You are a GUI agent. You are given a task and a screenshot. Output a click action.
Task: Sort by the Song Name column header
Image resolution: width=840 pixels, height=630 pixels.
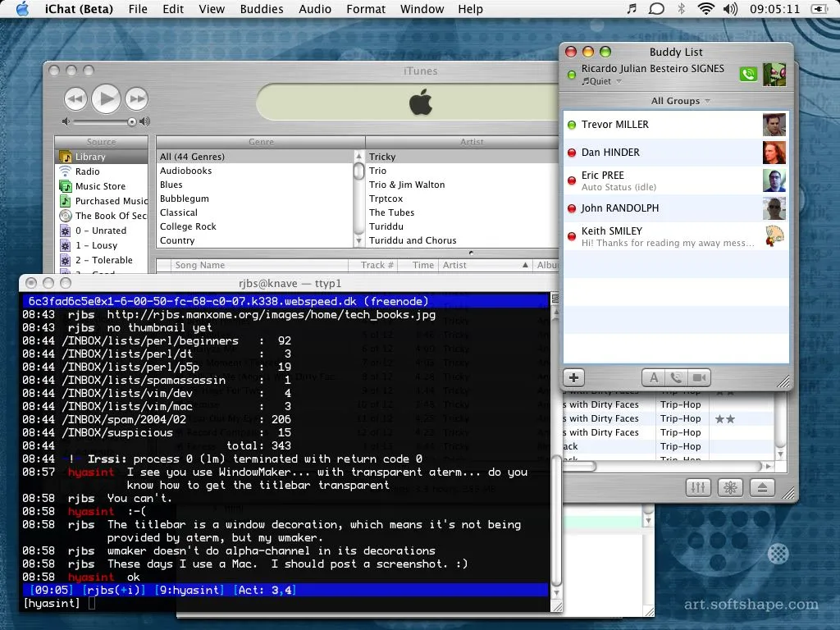tap(260, 265)
